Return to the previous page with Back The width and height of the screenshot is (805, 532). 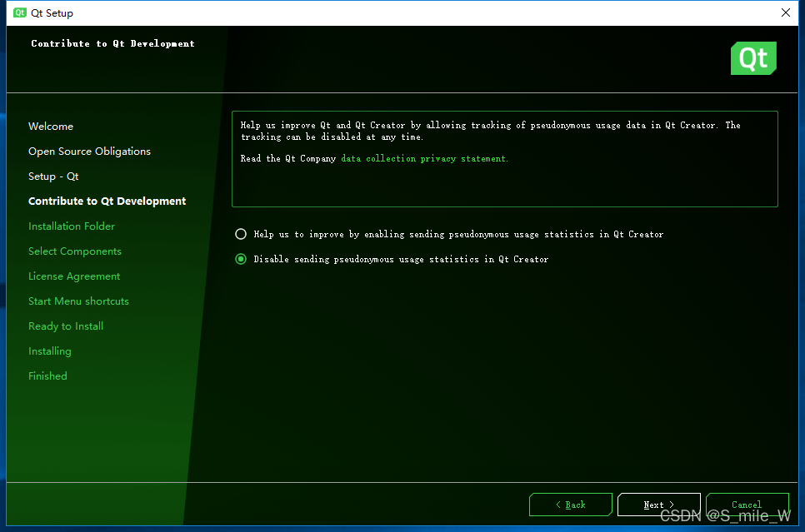pos(570,505)
